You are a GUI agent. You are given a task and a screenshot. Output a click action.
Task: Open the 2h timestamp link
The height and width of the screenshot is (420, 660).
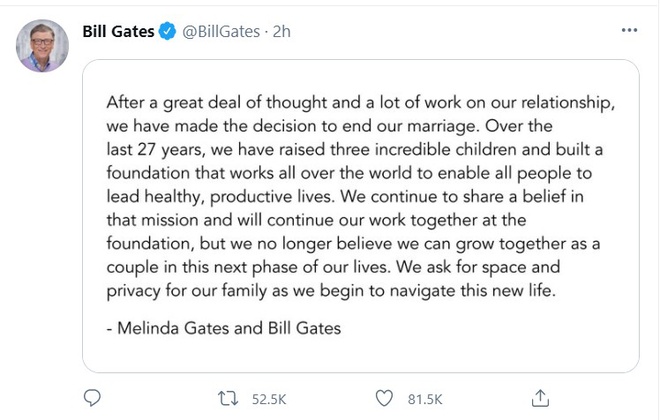pyautogui.click(x=282, y=31)
